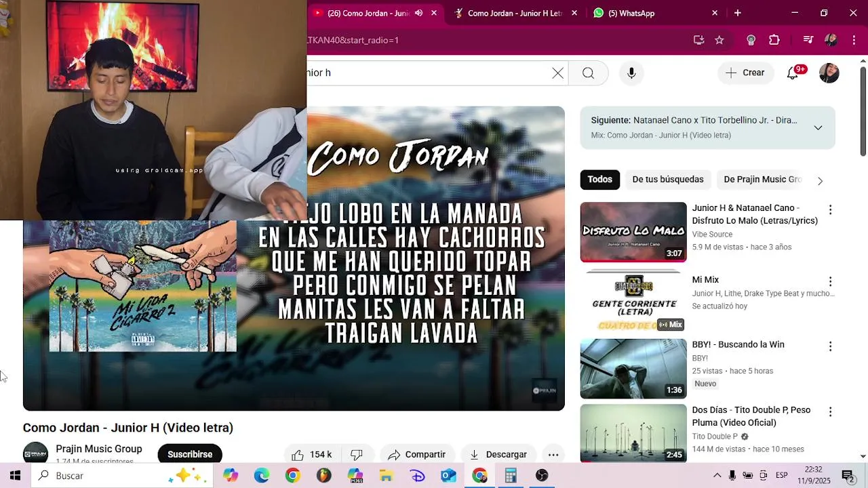Open Windows notification center
Image resolution: width=868 pixels, height=488 pixels.
tap(848, 476)
